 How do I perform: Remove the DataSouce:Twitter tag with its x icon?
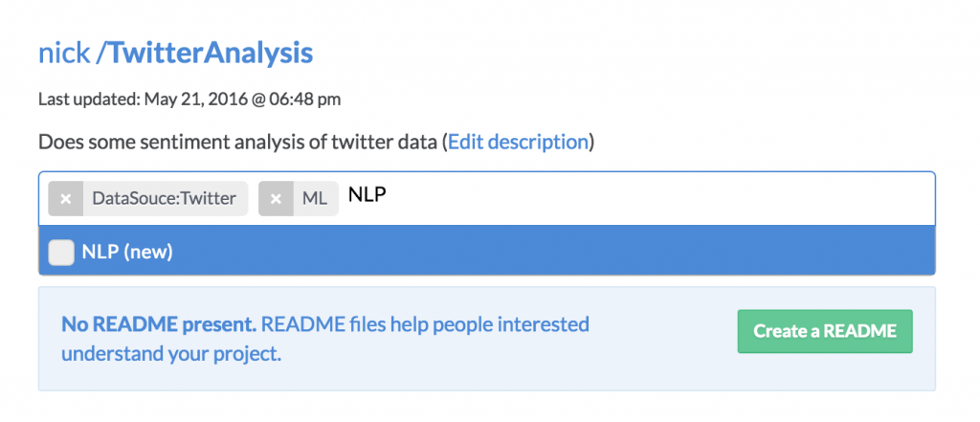[66, 199]
